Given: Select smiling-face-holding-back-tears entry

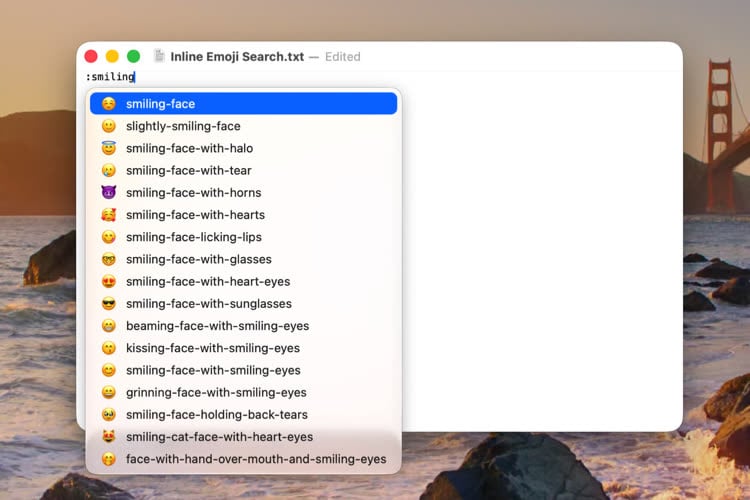Looking at the screenshot, I should point(243,414).
